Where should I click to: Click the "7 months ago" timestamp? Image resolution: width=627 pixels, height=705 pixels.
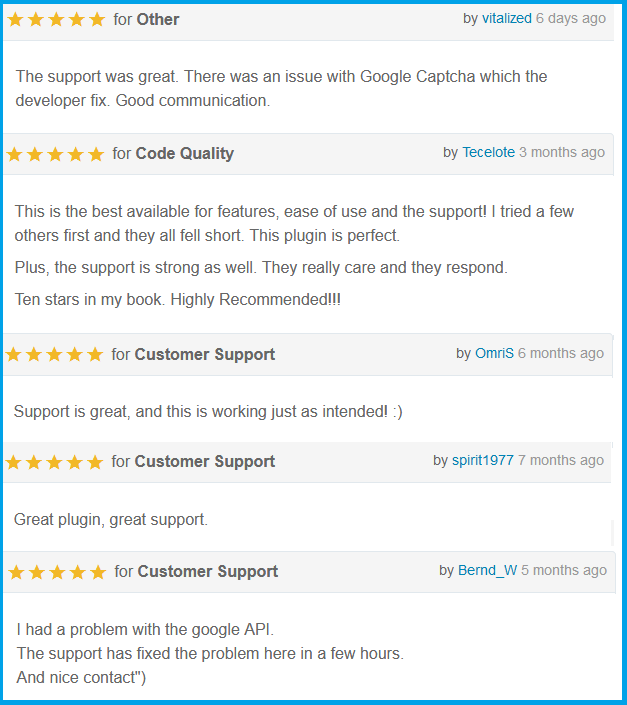click(x=561, y=460)
